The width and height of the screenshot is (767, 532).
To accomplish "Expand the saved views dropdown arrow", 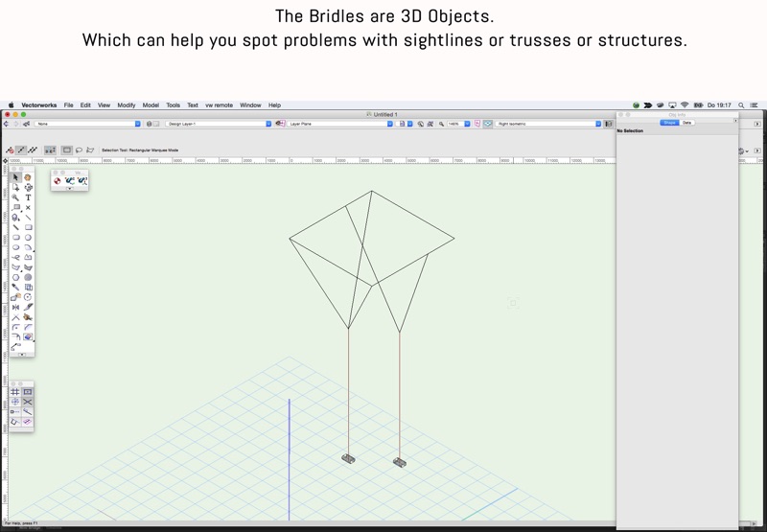I will [410, 125].
